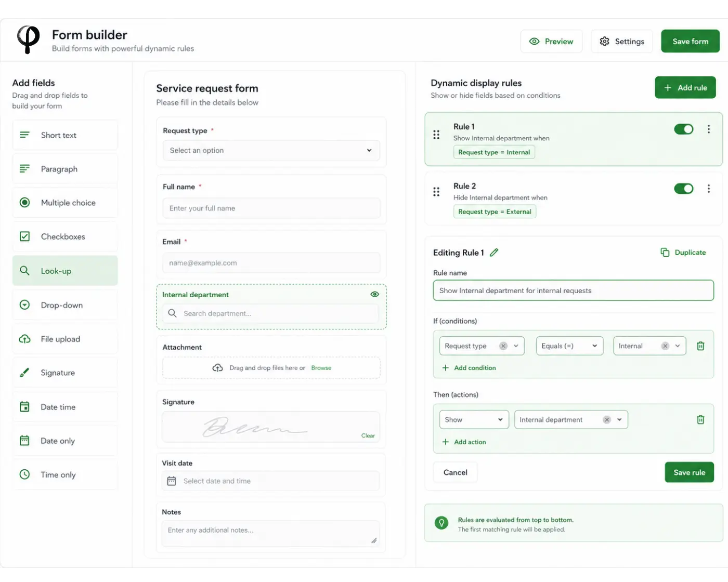
Task: Click the drag handle for Rule 1
Action: pos(436,135)
